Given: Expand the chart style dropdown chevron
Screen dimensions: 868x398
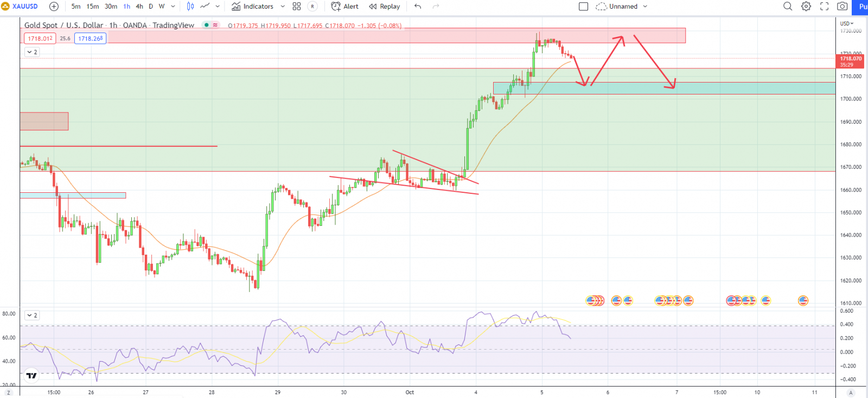Looking at the screenshot, I should pyautogui.click(x=218, y=7).
